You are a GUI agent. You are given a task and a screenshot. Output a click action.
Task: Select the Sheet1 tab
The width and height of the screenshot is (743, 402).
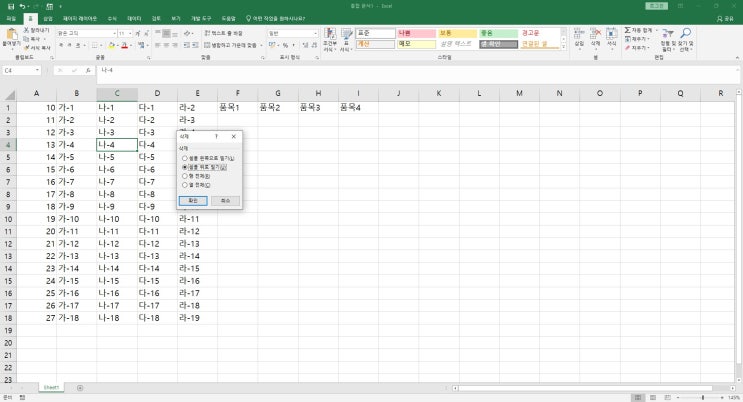[x=51, y=388]
